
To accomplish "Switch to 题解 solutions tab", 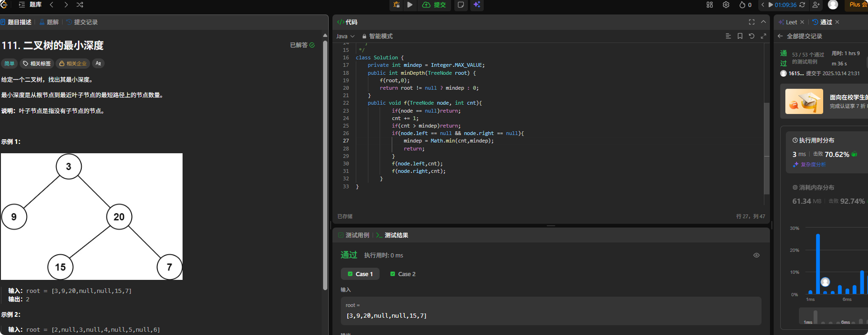I will coord(49,22).
